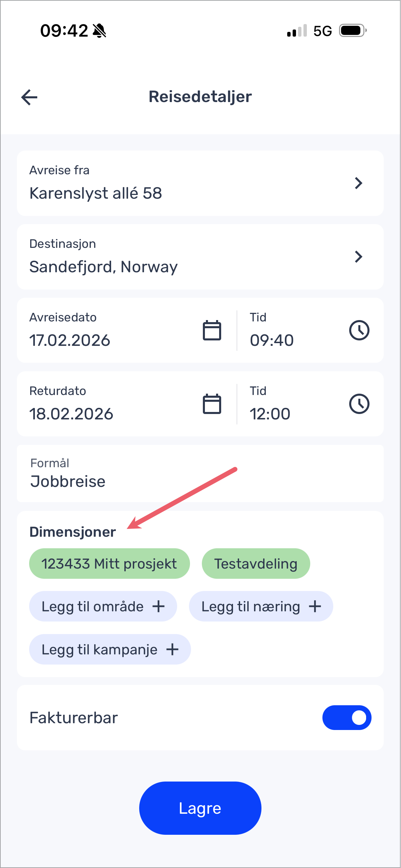Image resolution: width=401 pixels, height=868 pixels.
Task: Select the Testavdeling dimension chip
Action: (256, 564)
